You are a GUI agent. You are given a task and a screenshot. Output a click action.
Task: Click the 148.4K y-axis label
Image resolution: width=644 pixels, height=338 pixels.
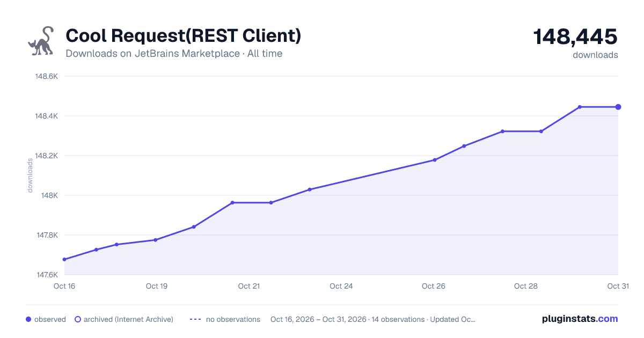click(46, 116)
